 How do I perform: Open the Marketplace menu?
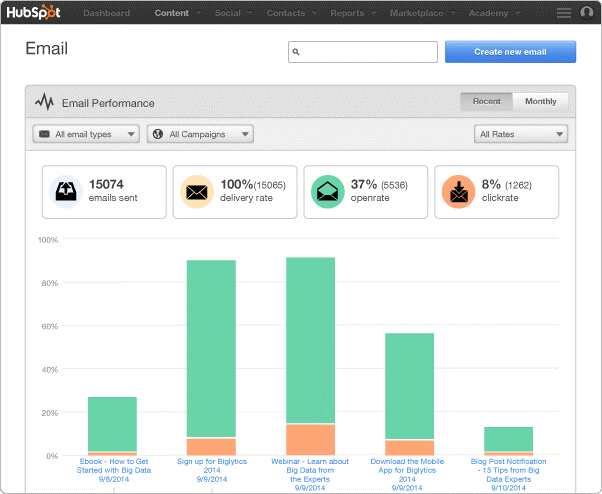417,13
